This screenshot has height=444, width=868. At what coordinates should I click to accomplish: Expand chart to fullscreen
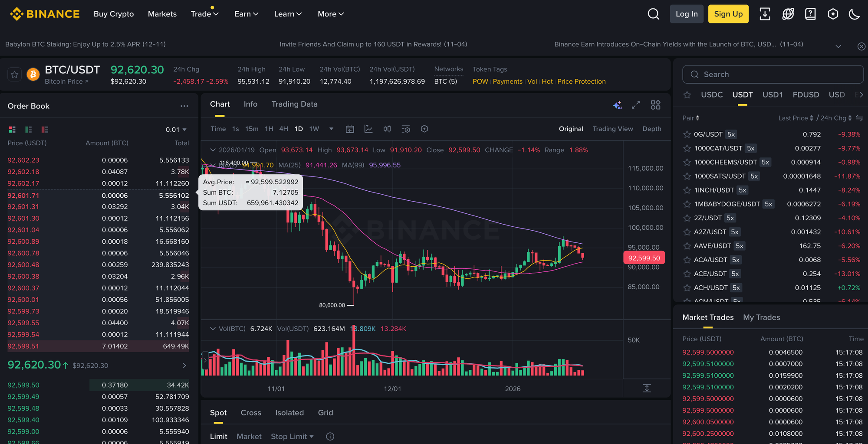636,105
